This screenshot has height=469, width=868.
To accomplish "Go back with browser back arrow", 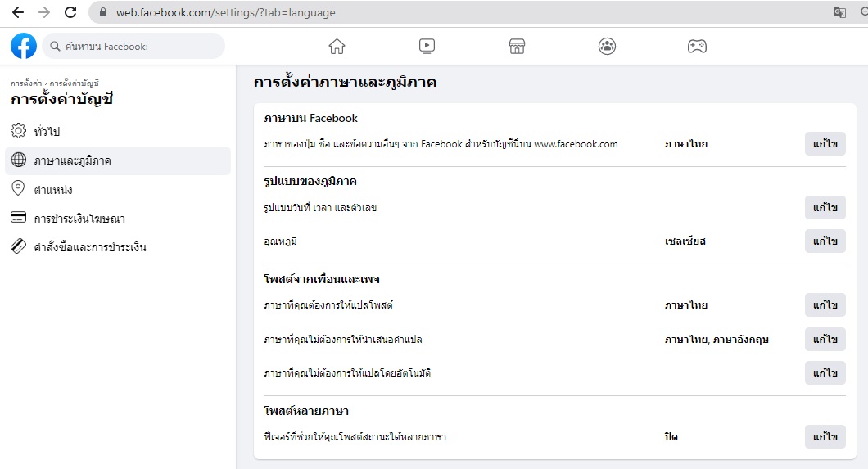I will pos(17,12).
